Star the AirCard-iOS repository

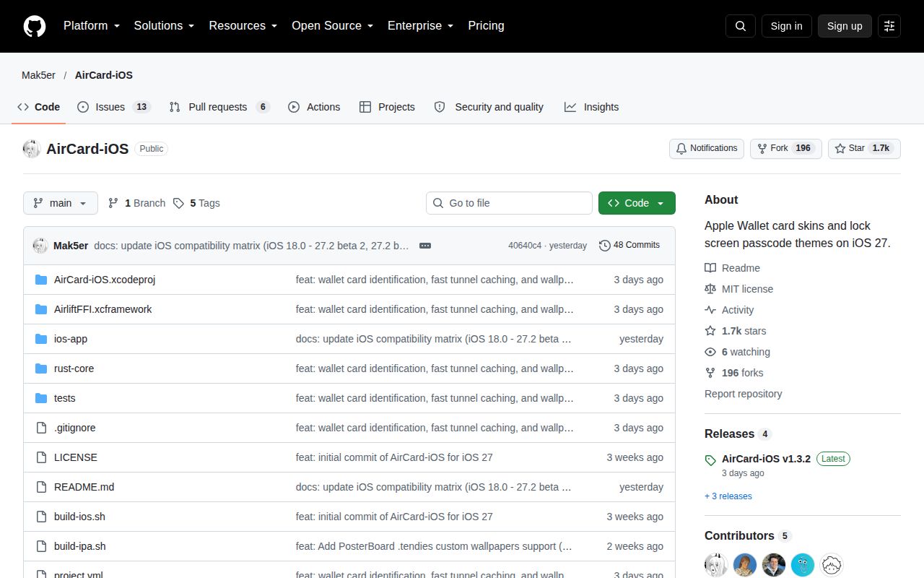pyautogui.click(x=864, y=148)
